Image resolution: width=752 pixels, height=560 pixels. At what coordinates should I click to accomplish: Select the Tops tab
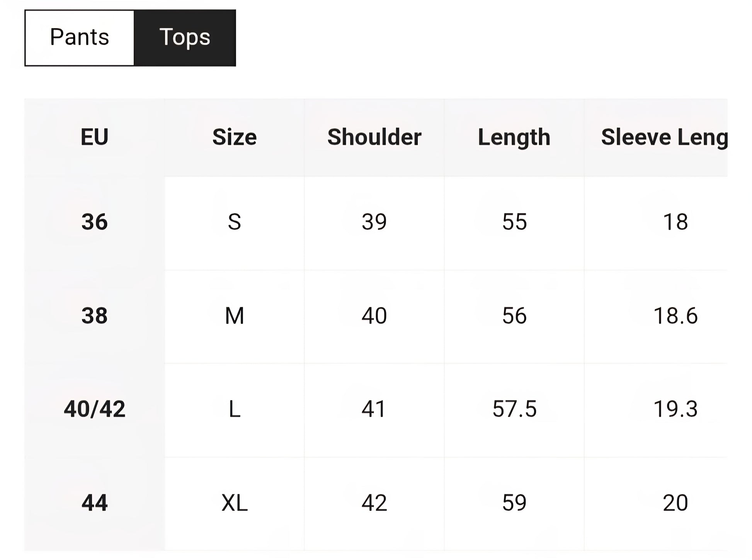pyautogui.click(x=185, y=37)
